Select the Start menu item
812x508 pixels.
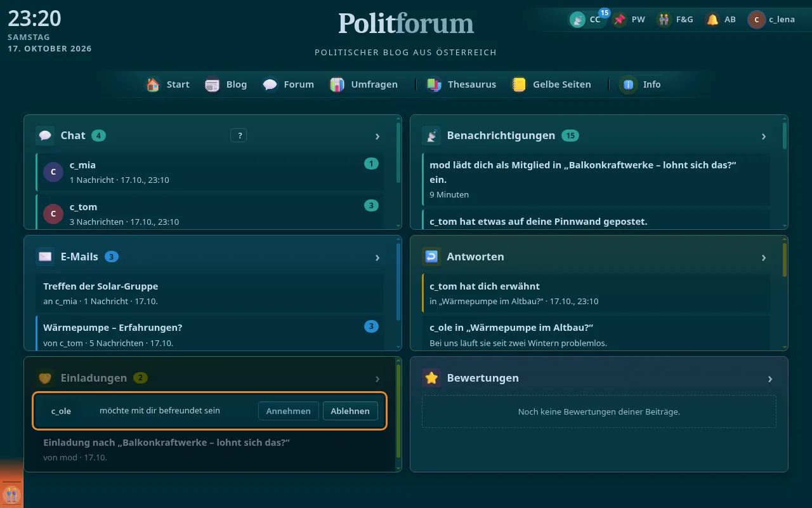pyautogui.click(x=168, y=84)
